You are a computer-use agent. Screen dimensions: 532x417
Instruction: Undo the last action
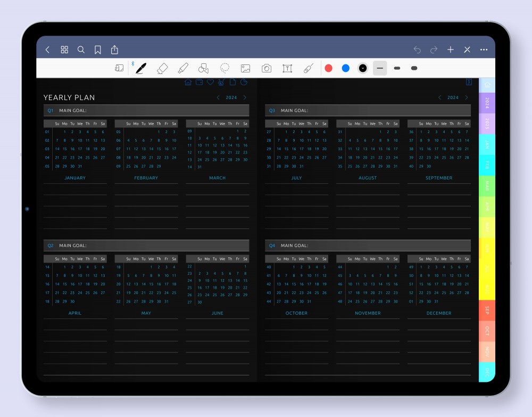[417, 50]
